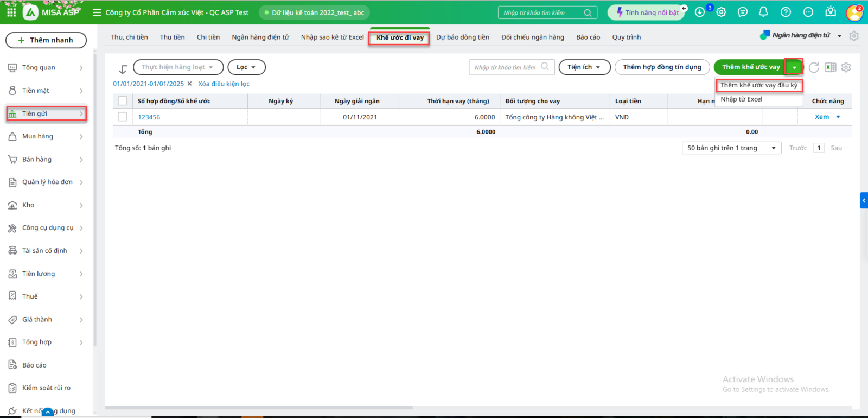Expand the Tiện ích dropdown
Screen dimensions: 868x418
tap(584, 67)
